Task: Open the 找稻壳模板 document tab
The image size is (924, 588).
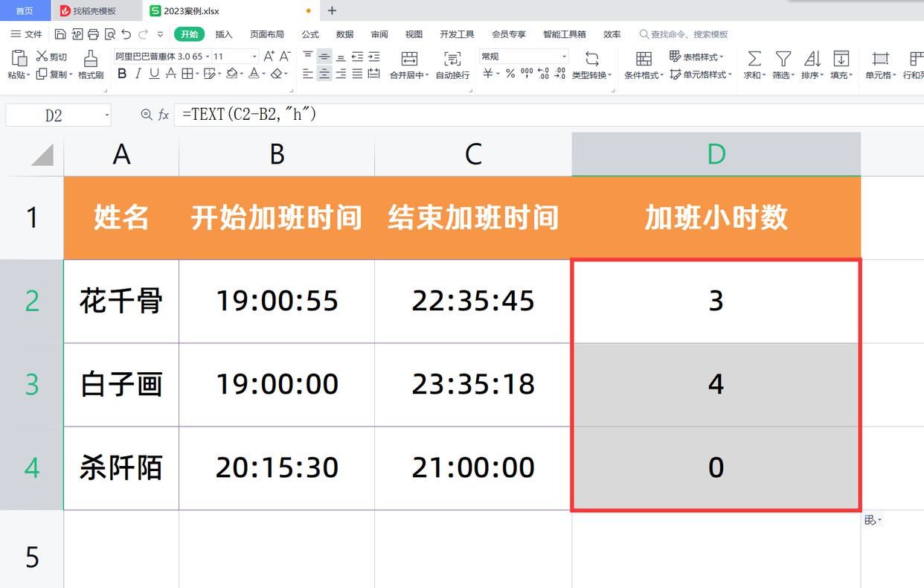Action: [x=95, y=10]
